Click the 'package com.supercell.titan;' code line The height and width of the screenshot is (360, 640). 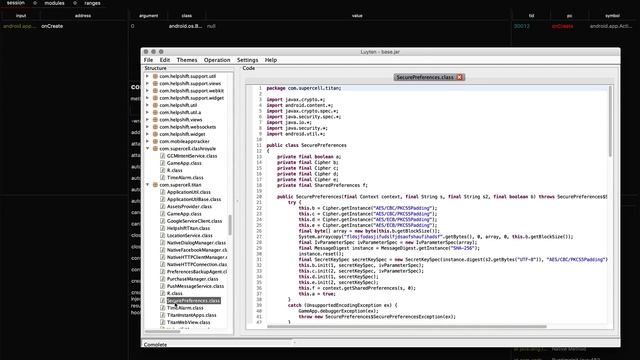point(304,88)
